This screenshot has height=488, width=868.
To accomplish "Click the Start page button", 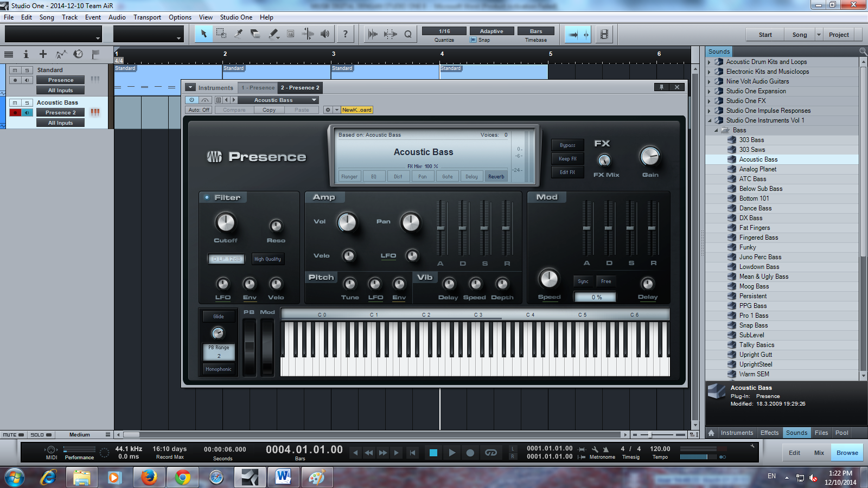I will 765,35.
